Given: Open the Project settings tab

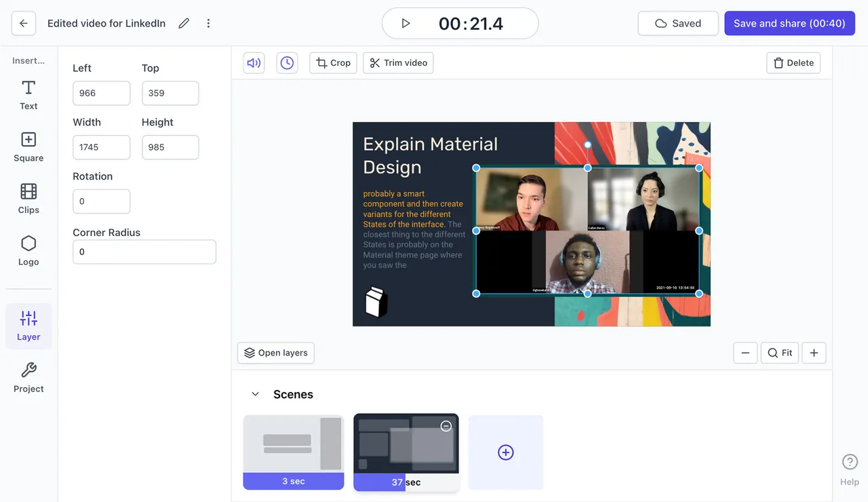Looking at the screenshot, I should (x=28, y=378).
